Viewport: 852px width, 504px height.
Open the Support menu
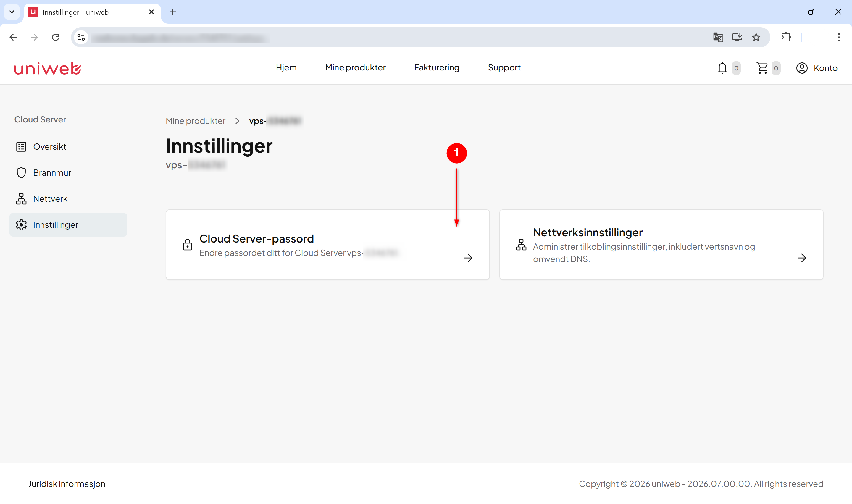(x=504, y=68)
